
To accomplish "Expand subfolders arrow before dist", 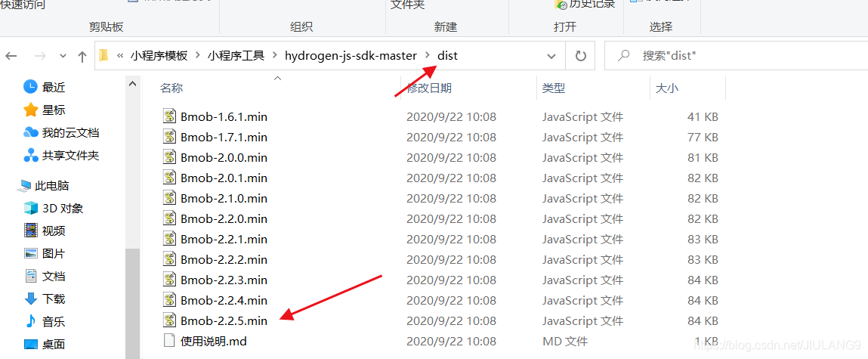I will coord(427,55).
